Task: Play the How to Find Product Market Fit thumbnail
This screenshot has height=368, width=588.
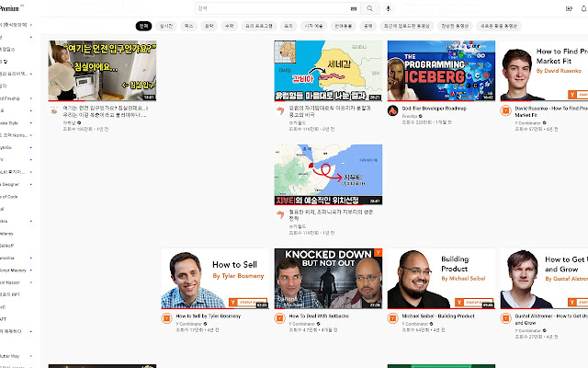Action: point(544,71)
